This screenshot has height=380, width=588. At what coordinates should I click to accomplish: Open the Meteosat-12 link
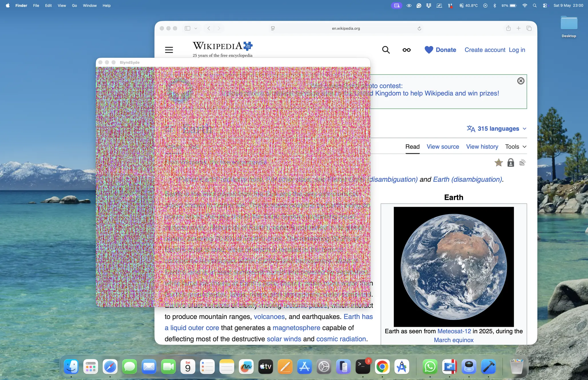pos(454,331)
